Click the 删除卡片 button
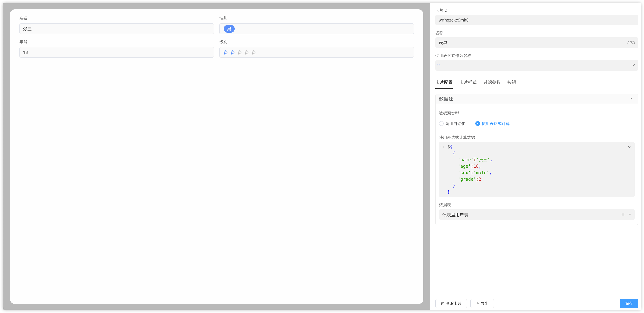This screenshot has width=644, height=313. pos(451,303)
